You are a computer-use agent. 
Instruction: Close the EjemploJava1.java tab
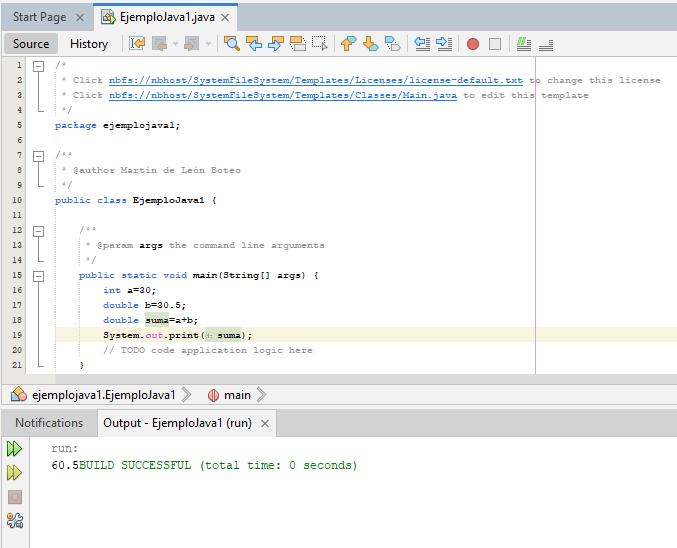point(225,17)
